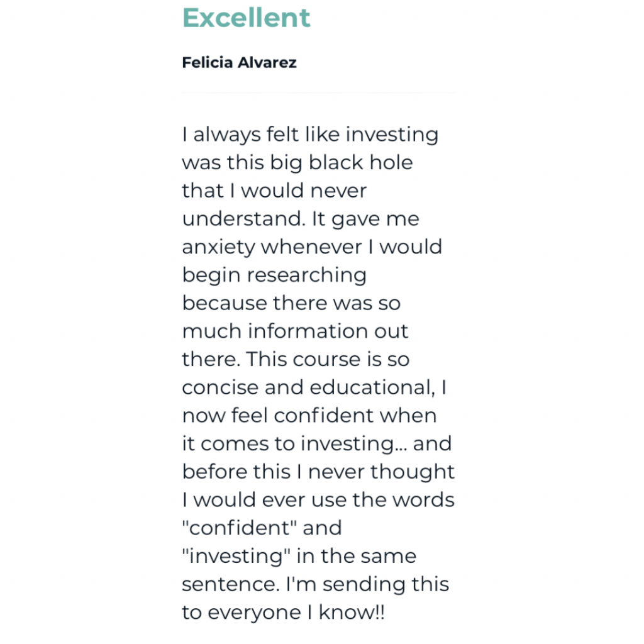Click the words "begin researching"

[x=274, y=275]
